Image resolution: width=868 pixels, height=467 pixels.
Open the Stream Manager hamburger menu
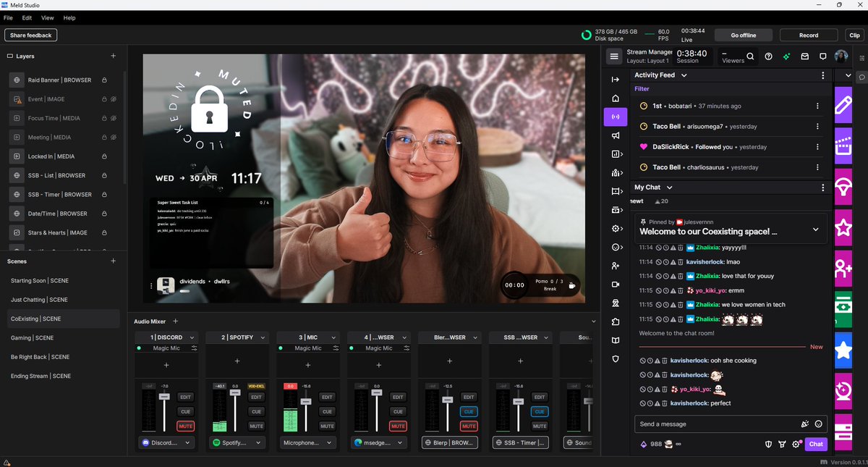pyautogui.click(x=614, y=56)
